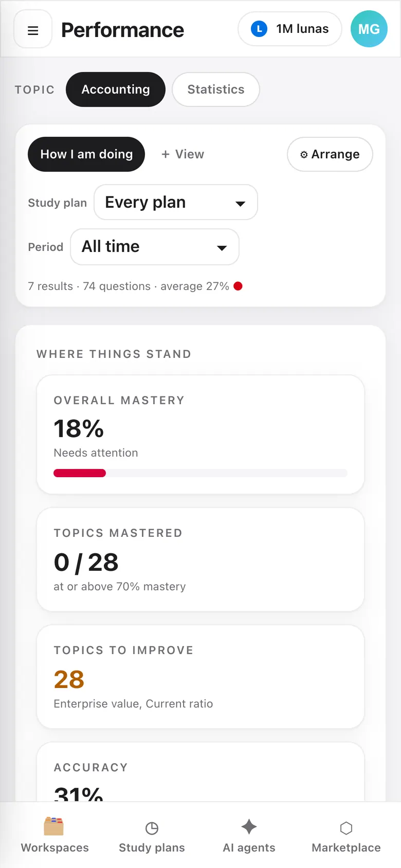
Task: Add a new view with + View
Action: [183, 154]
